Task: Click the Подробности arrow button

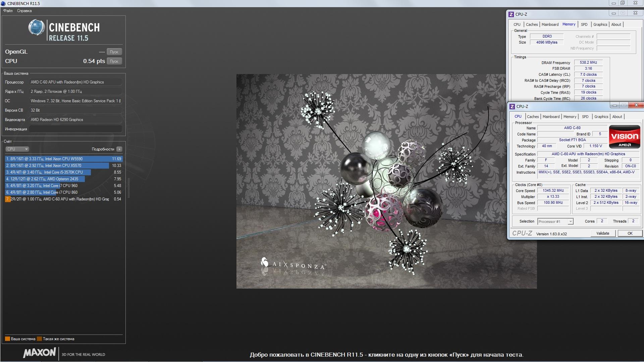Action: 119,149
